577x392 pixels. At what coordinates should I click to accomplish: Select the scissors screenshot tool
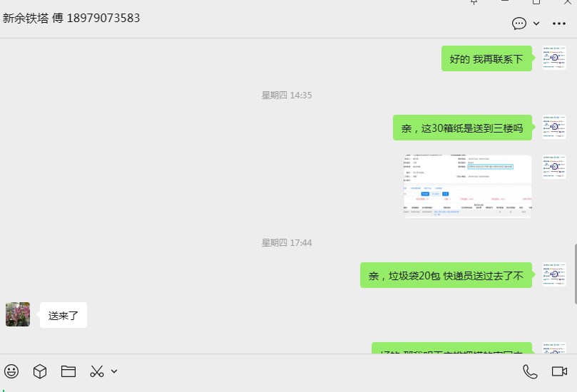point(97,371)
